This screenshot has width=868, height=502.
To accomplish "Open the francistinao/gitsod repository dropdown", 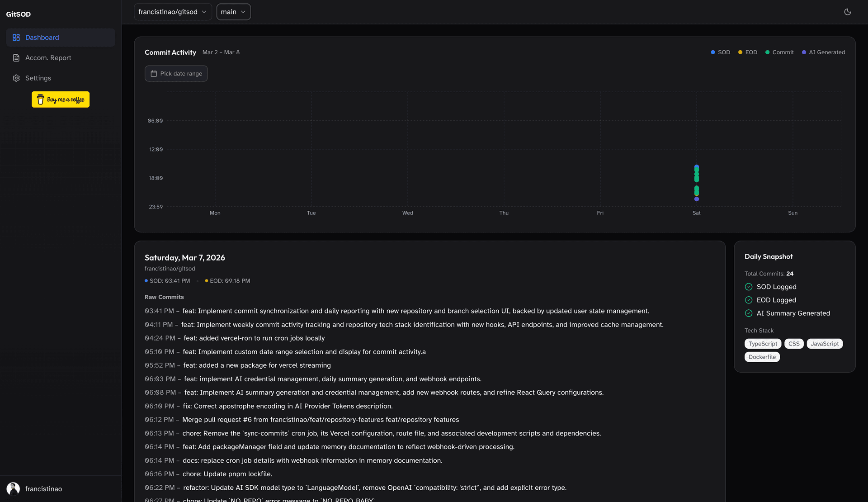I will coord(173,12).
